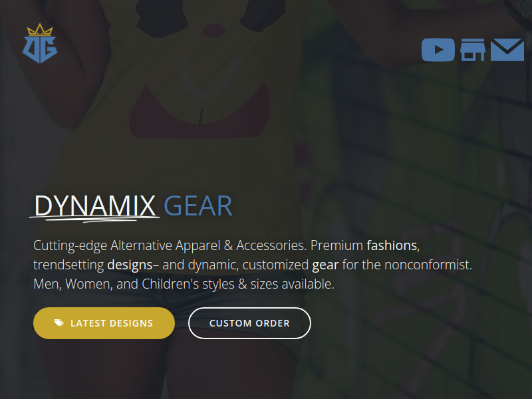The image size is (532, 399).
Task: Select the blue GEAR heading word
Action: (198, 205)
